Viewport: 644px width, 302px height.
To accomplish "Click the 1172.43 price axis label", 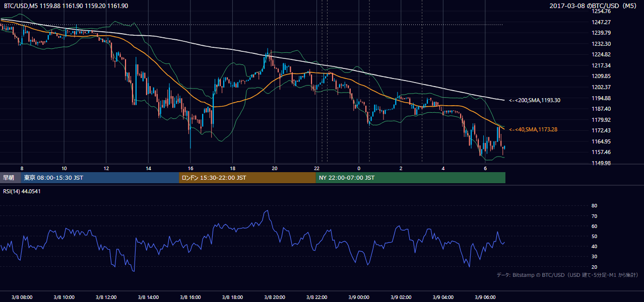I will tap(601, 130).
